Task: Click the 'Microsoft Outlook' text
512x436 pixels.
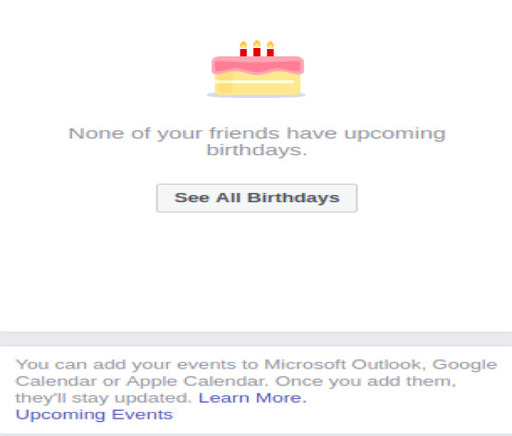Action: 345,364
